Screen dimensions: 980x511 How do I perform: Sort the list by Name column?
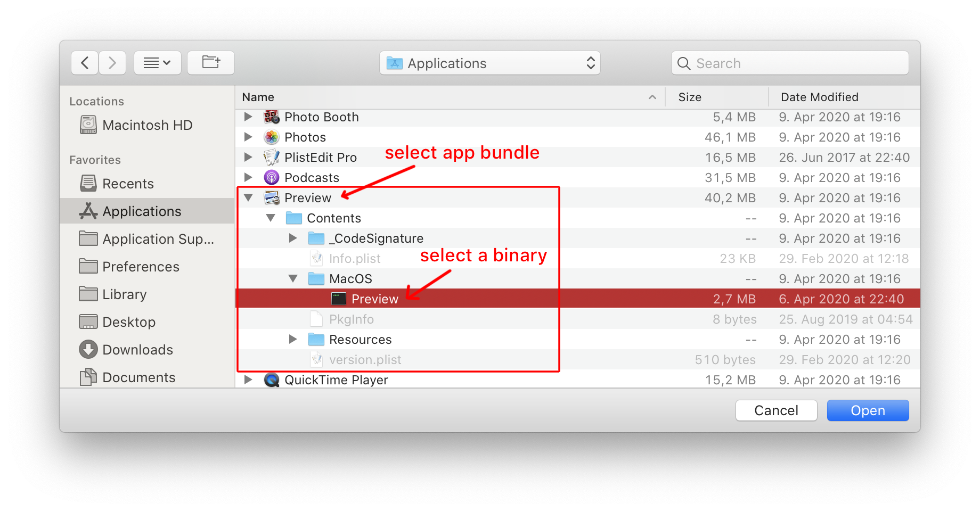coord(450,97)
